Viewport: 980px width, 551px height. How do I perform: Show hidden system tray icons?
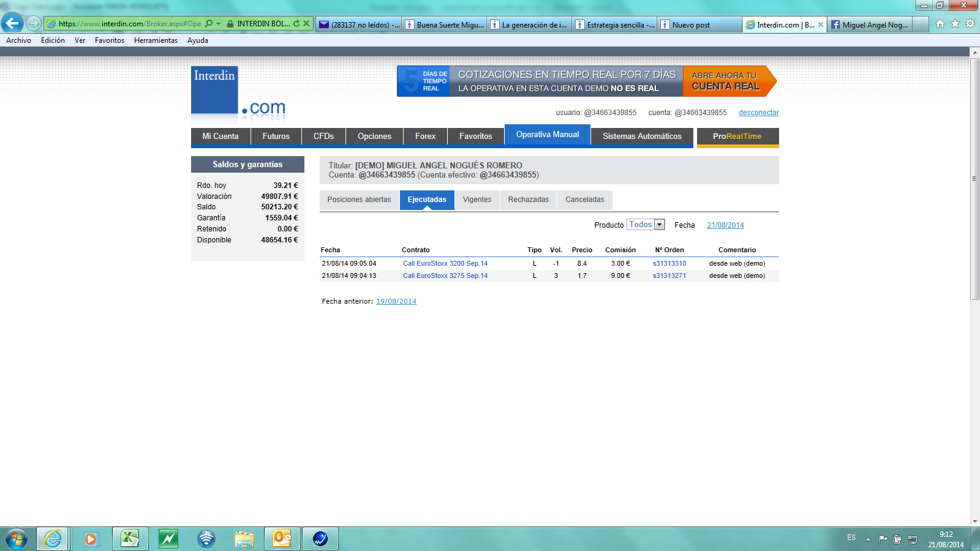(868, 539)
